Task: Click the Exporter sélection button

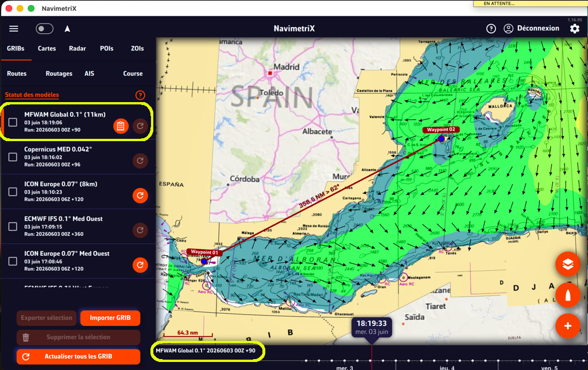Action: (47, 318)
